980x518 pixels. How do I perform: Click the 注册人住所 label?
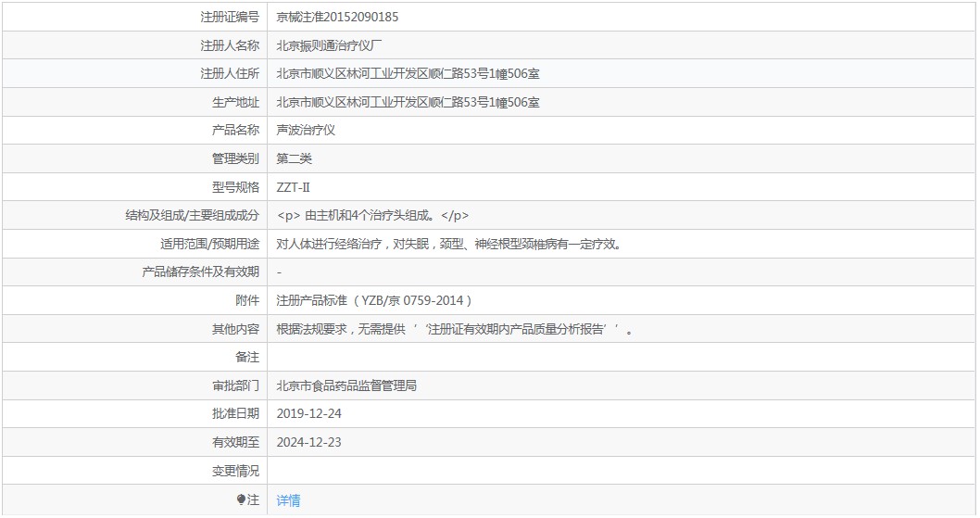pyautogui.click(x=230, y=74)
